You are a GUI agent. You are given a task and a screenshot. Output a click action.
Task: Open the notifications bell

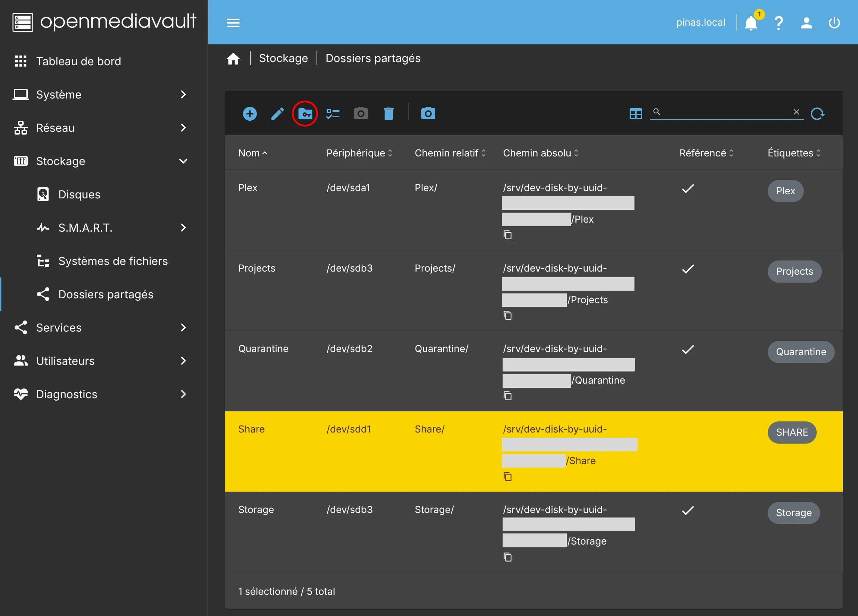(x=751, y=23)
